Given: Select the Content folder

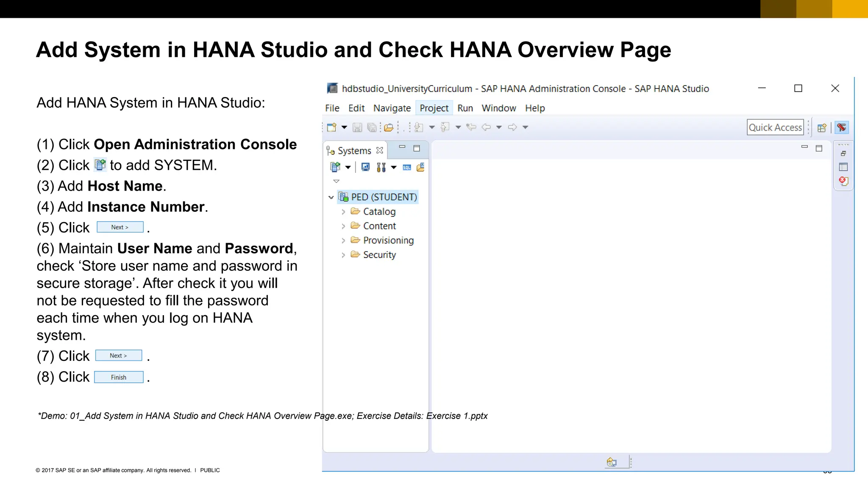Looking at the screenshot, I should [373, 226].
